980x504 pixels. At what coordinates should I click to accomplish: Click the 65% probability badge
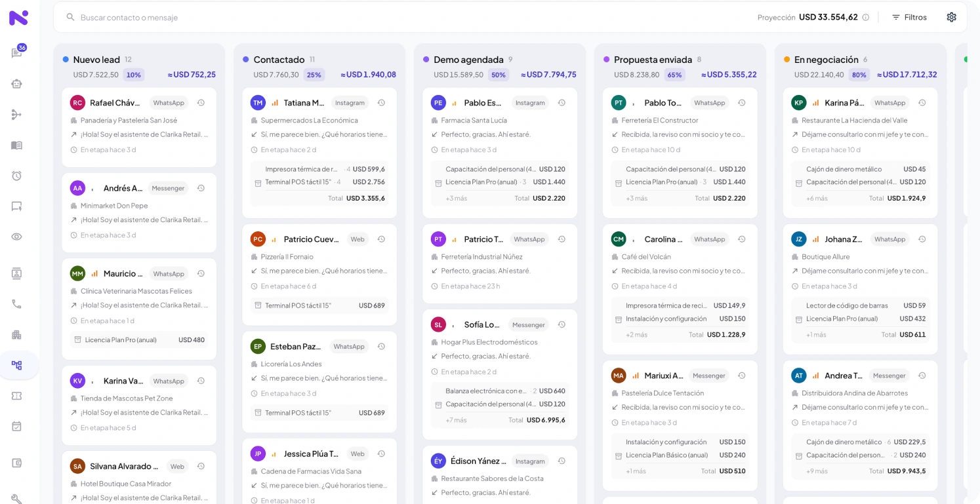[674, 75]
